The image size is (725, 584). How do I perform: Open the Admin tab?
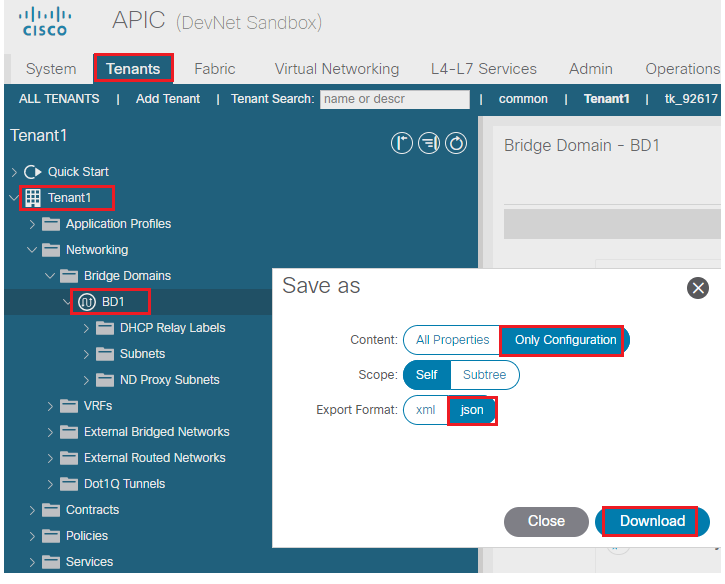(x=590, y=69)
